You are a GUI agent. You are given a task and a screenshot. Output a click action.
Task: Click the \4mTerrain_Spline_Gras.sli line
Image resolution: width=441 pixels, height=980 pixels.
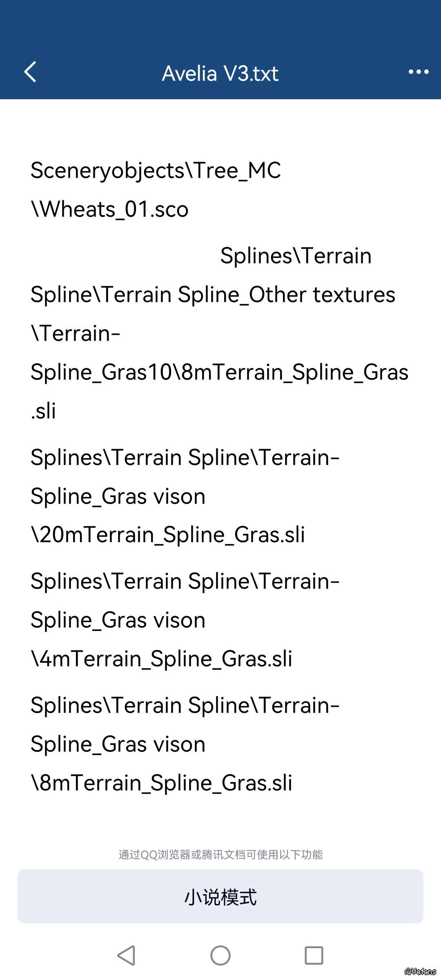(162, 659)
